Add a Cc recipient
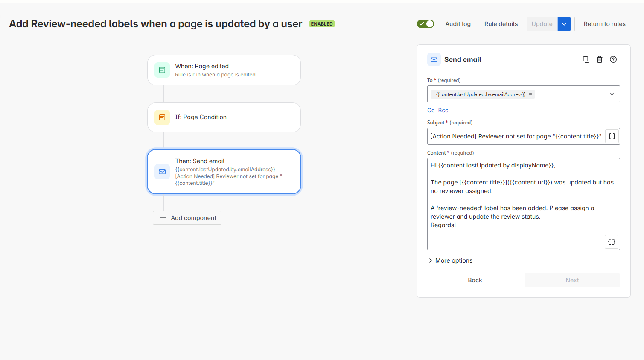 tap(431, 110)
